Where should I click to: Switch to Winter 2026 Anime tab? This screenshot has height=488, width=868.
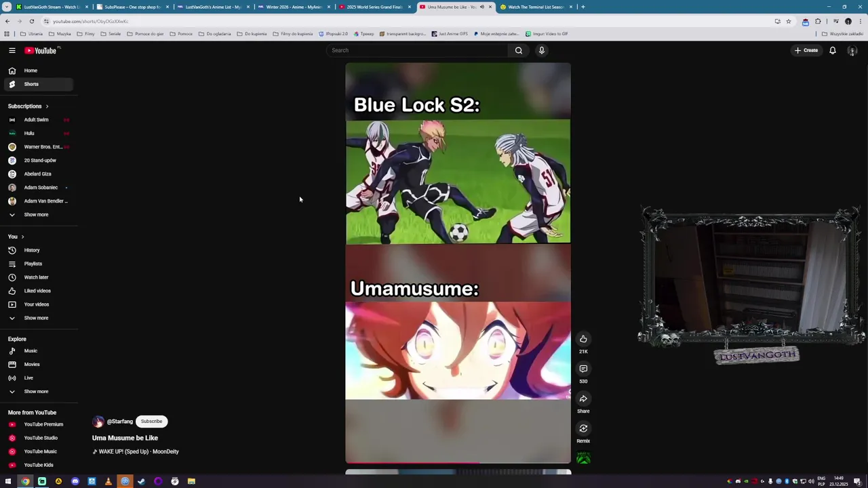[x=293, y=7]
